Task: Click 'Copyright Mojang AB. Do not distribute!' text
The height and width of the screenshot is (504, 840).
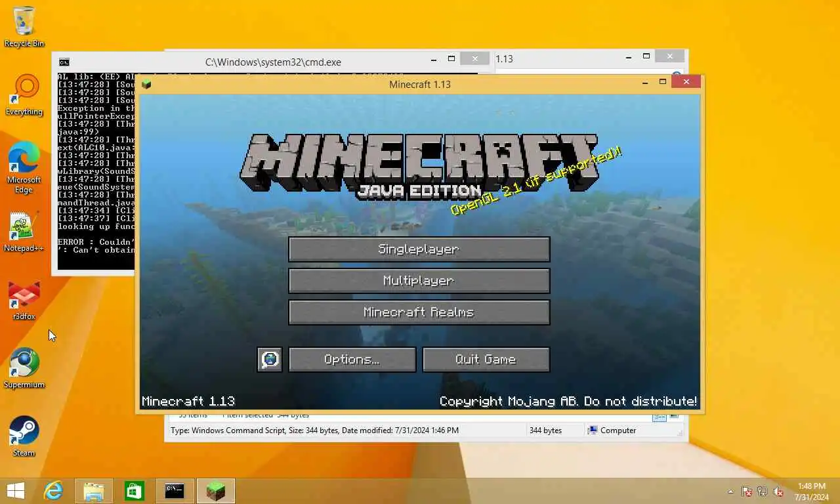Action: [x=568, y=401]
